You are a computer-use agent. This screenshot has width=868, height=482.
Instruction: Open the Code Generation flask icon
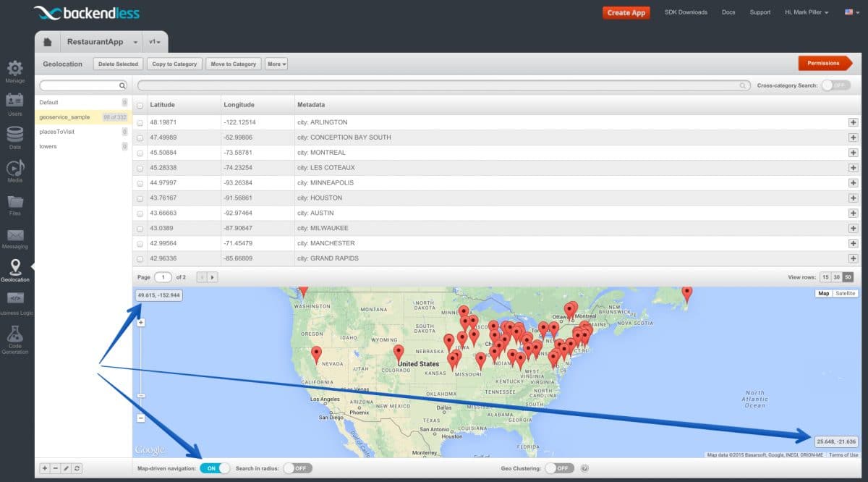coord(14,334)
